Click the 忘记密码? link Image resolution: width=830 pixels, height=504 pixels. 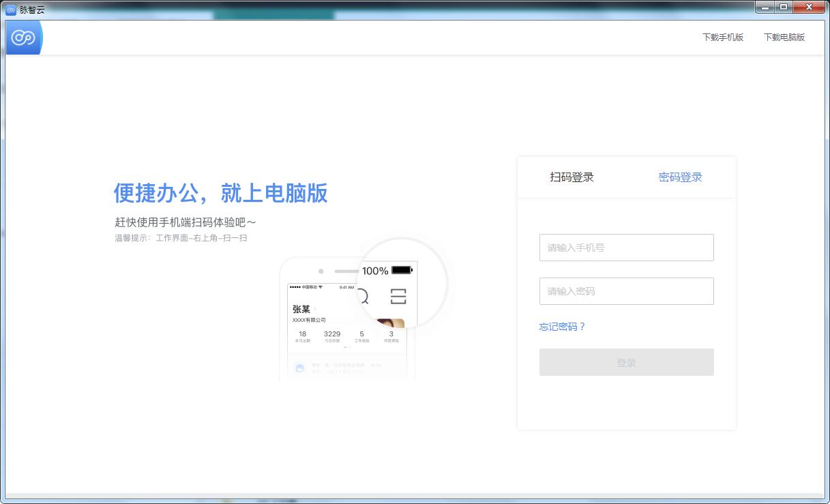pyautogui.click(x=562, y=327)
